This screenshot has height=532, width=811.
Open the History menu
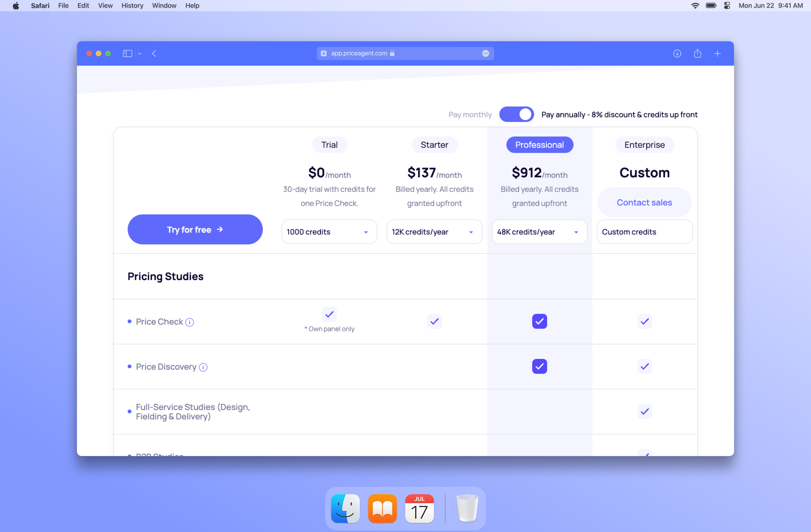click(132, 5)
